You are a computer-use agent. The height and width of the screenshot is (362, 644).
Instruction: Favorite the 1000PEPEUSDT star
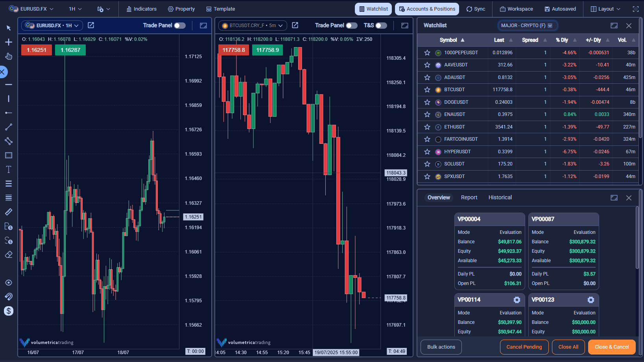[427, 53]
